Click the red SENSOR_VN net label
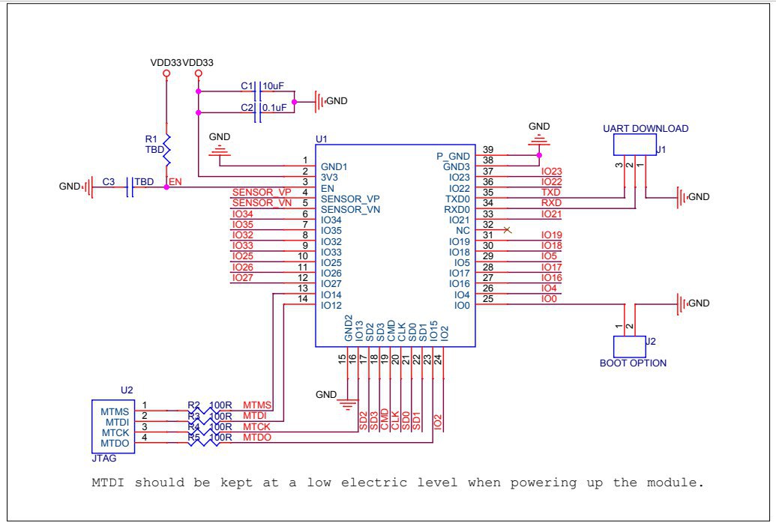776x532 pixels. pos(262,203)
